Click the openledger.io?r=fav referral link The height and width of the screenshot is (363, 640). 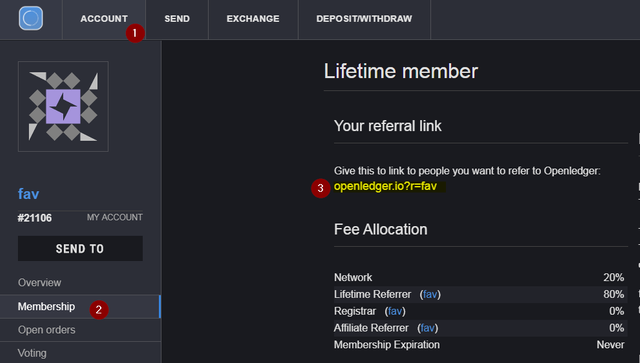pyautogui.click(x=385, y=186)
